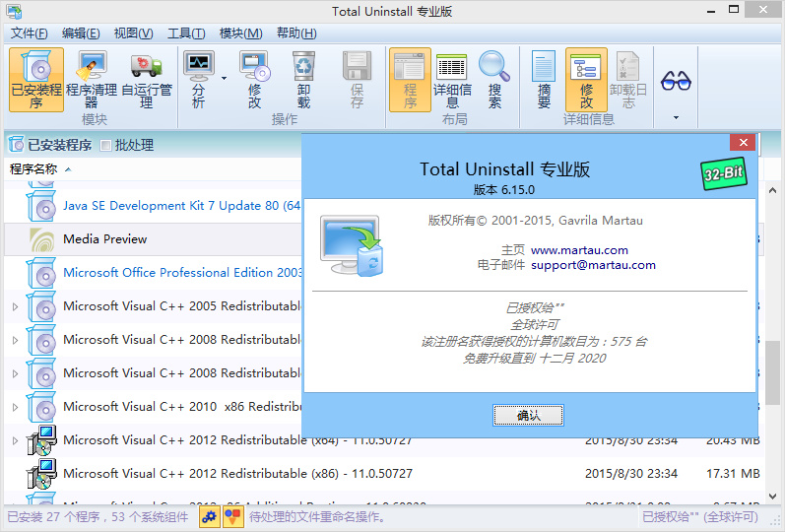This screenshot has height=532, width=785.
Task: Expand the first Visual C++ 2008 Redistributable
Action: 15,340
